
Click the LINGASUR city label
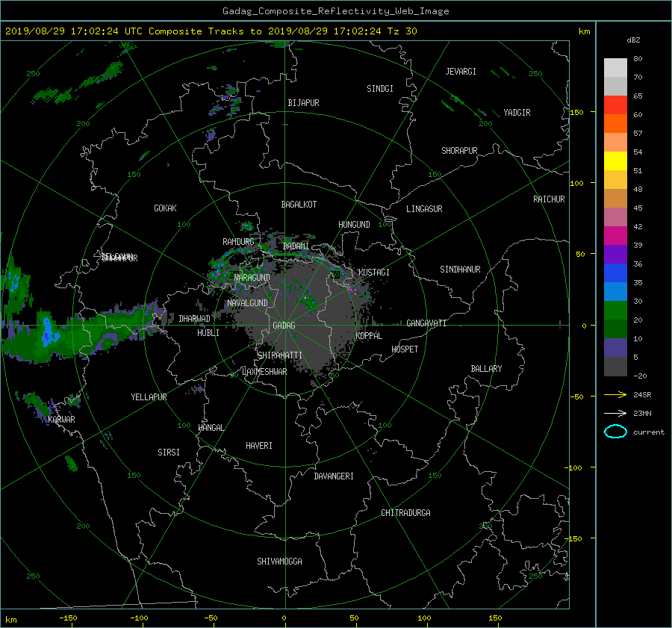(x=424, y=209)
